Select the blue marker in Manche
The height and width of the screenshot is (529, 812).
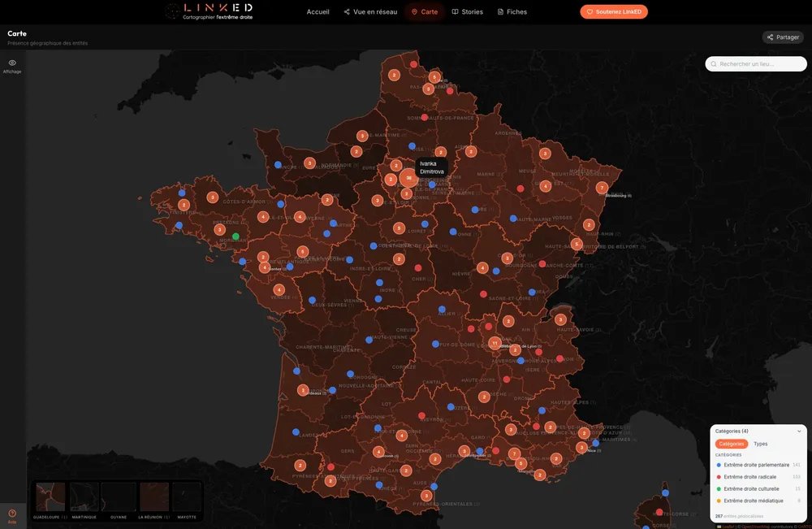point(278,165)
